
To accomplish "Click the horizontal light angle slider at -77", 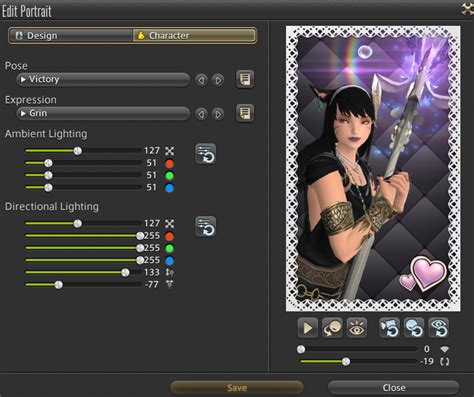I will (83, 285).
